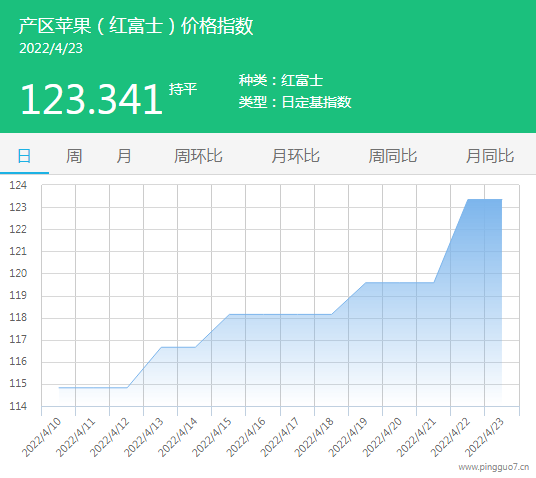Click the 2022/4/23 date under the title
The width and height of the screenshot is (536, 478).
[x=51, y=48]
